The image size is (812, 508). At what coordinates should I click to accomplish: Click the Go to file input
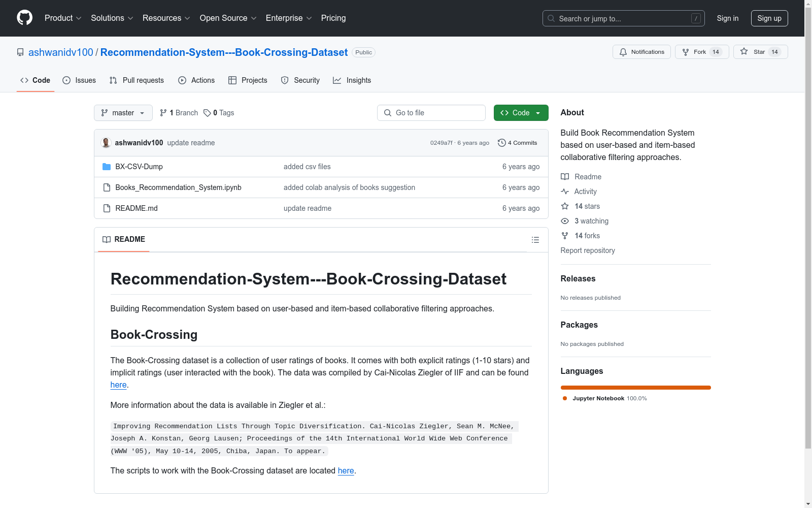coord(431,113)
